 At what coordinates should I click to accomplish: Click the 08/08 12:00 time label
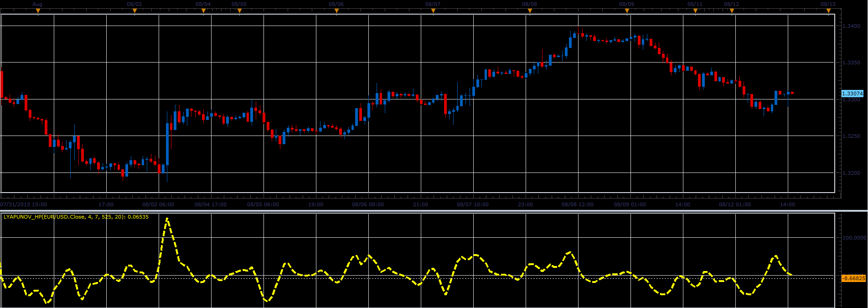pos(578,204)
